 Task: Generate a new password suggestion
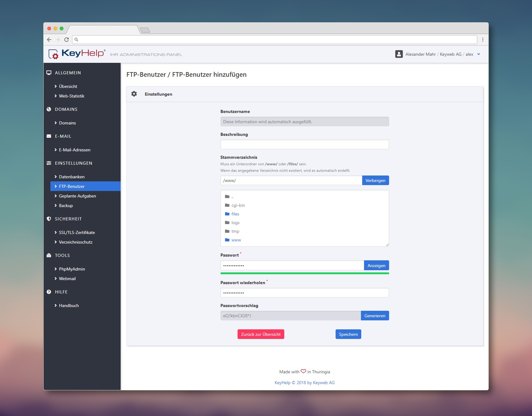pos(375,316)
